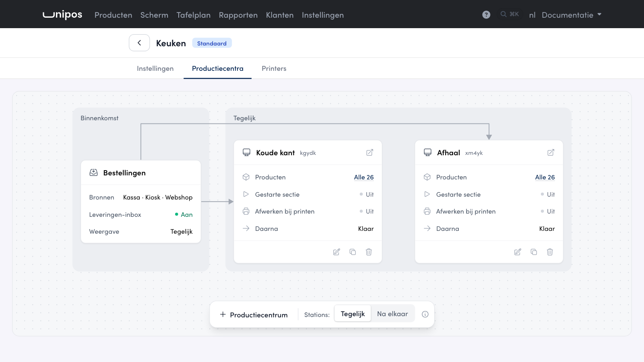This screenshot has height=362, width=644.
Task: Click the Bestellingen card title
Action: [124, 173]
